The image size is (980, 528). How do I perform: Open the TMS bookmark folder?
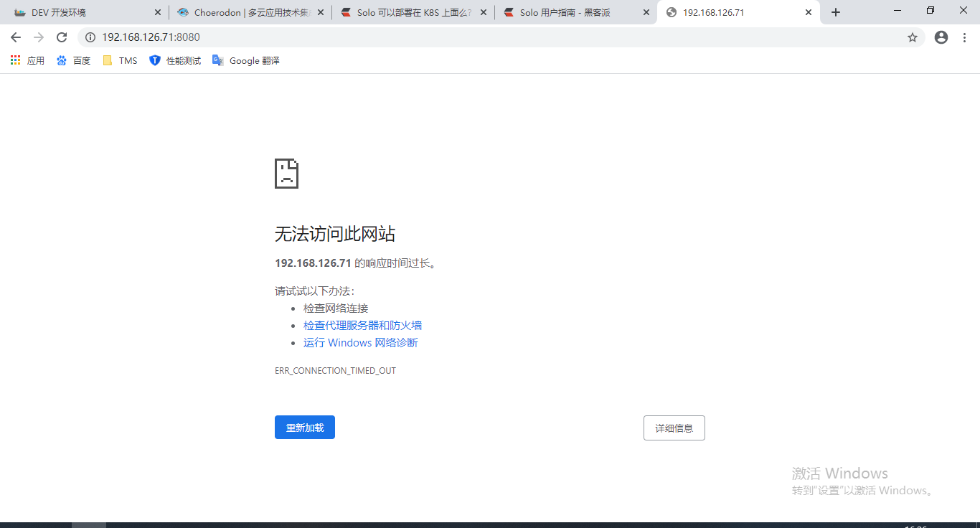(120, 61)
